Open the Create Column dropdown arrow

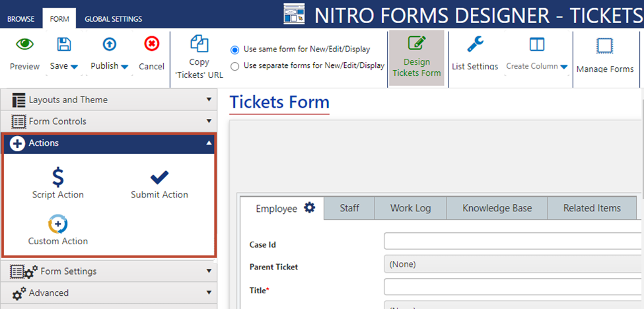564,67
